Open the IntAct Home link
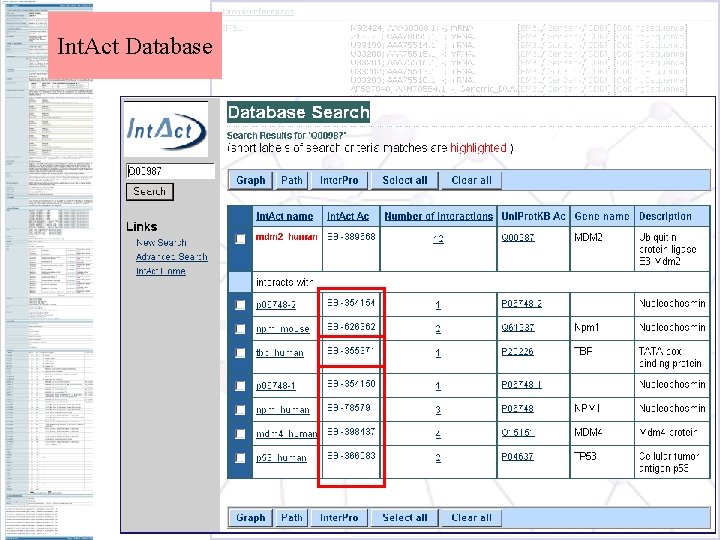This screenshot has width=720, height=540. pyautogui.click(x=161, y=271)
